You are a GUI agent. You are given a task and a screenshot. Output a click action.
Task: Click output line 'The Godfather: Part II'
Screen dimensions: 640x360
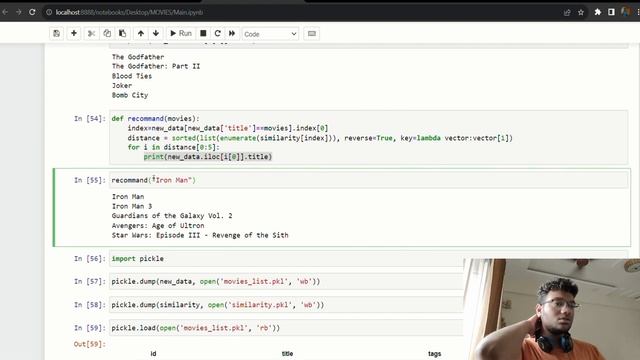(156, 66)
